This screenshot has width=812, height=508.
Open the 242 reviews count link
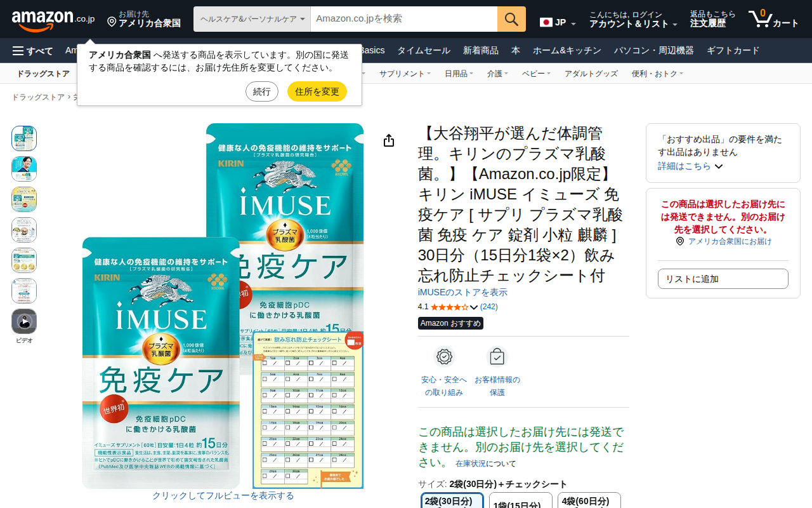click(x=489, y=307)
